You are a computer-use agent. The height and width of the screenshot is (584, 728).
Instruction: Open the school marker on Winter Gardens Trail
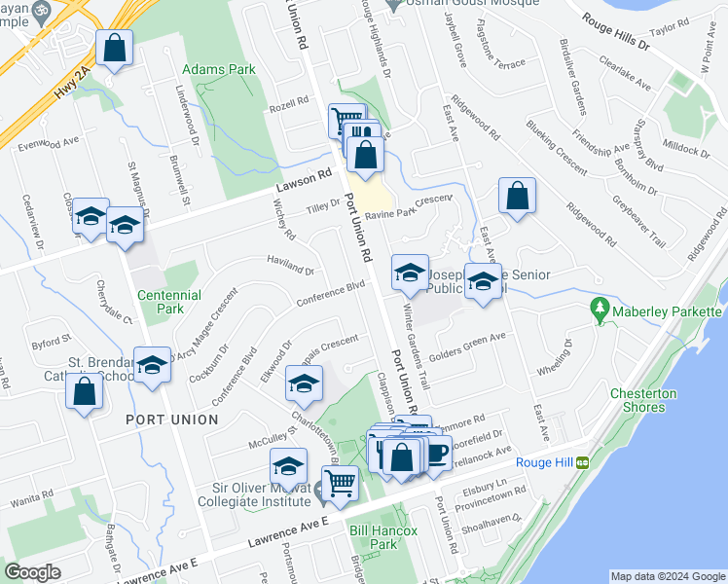pyautogui.click(x=410, y=273)
